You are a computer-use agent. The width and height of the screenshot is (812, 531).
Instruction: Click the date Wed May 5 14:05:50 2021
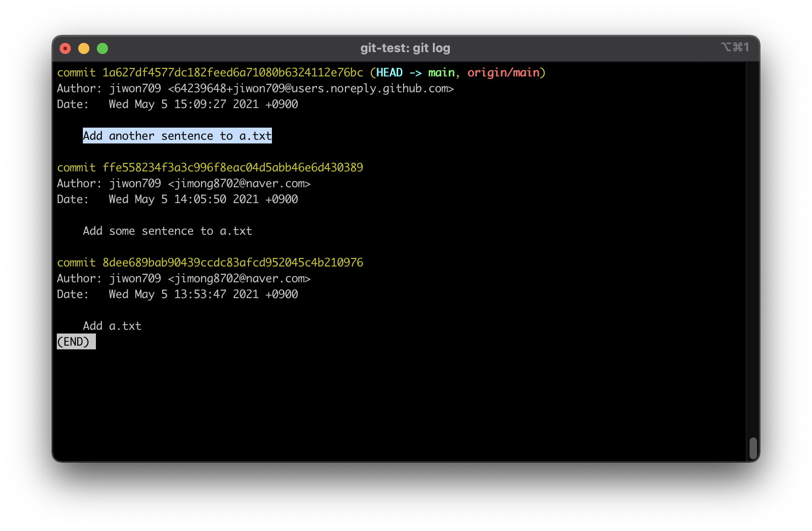pos(183,199)
